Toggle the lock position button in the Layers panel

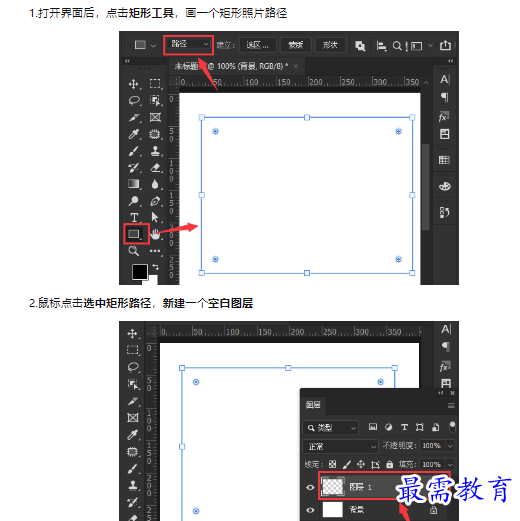click(361, 464)
